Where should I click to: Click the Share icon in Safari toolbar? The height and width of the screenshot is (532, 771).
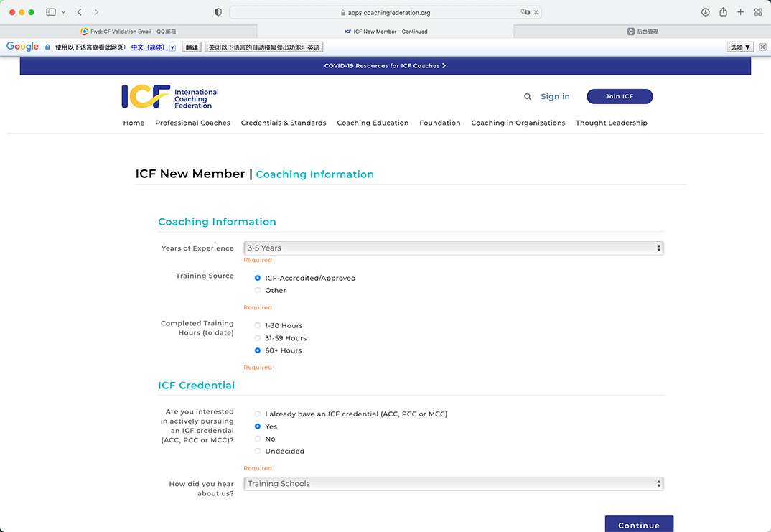tap(723, 12)
